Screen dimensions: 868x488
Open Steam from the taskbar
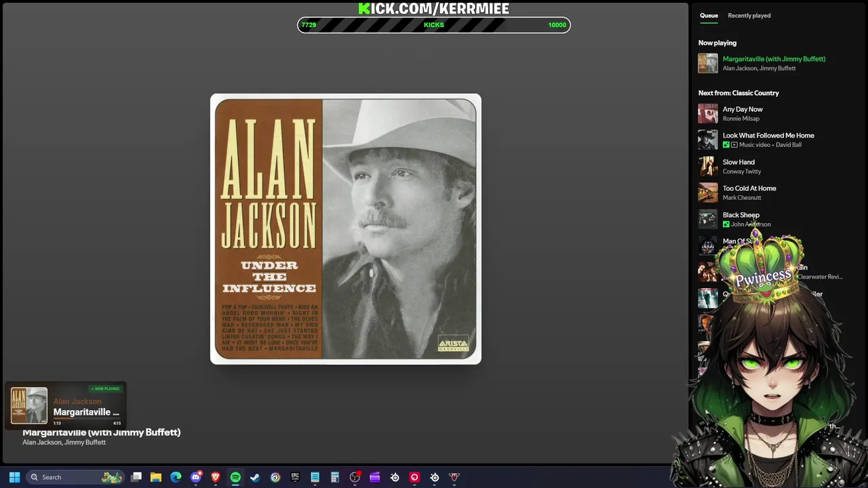[x=255, y=477]
